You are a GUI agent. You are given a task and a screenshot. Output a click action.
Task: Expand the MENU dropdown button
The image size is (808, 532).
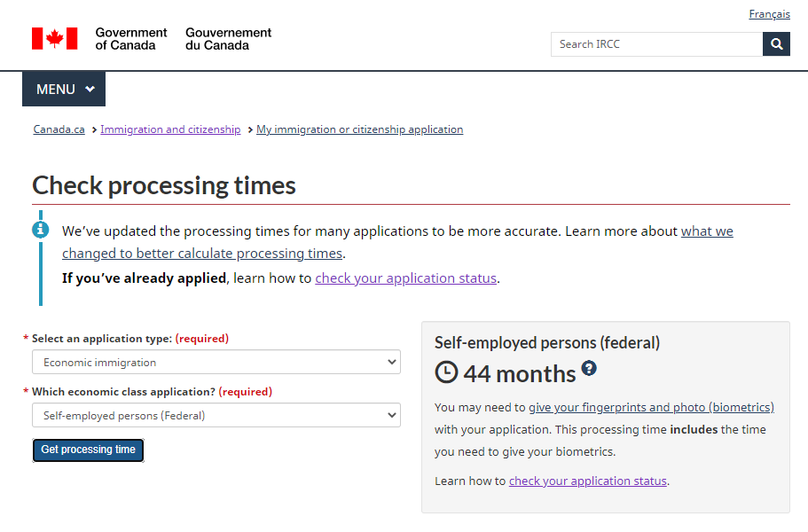point(64,89)
